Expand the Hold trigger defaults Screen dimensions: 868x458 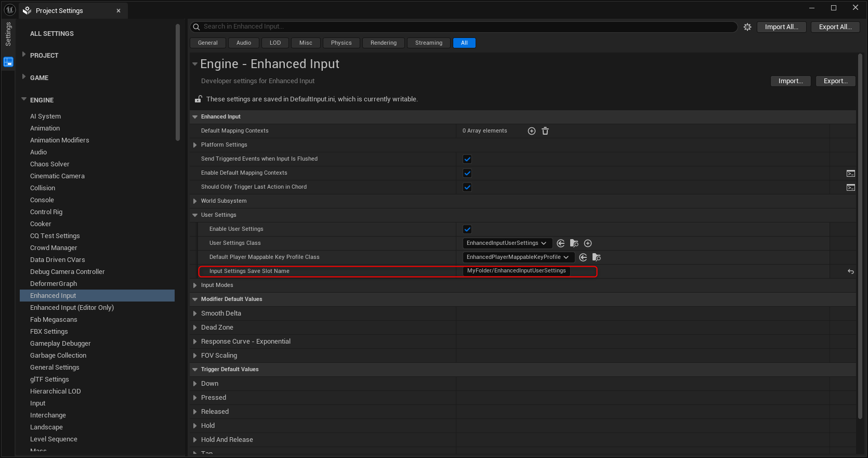tap(195, 426)
